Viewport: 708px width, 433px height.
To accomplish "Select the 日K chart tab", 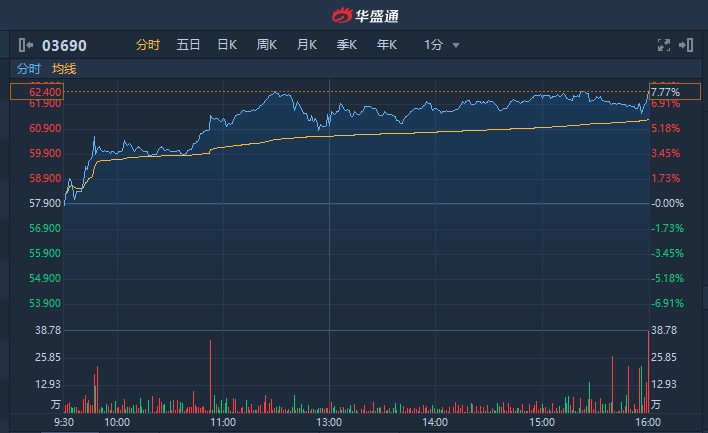I will pyautogui.click(x=227, y=45).
